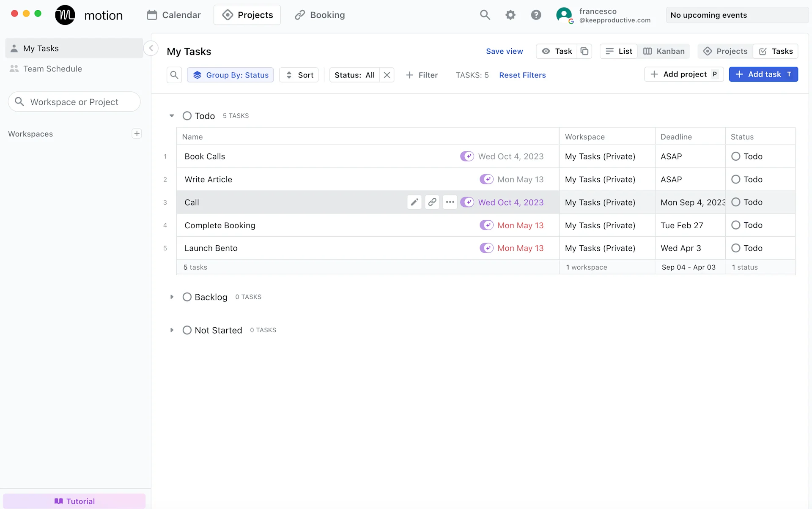Open the Group By: Status dropdown
This screenshot has width=812, height=509.
[230, 75]
